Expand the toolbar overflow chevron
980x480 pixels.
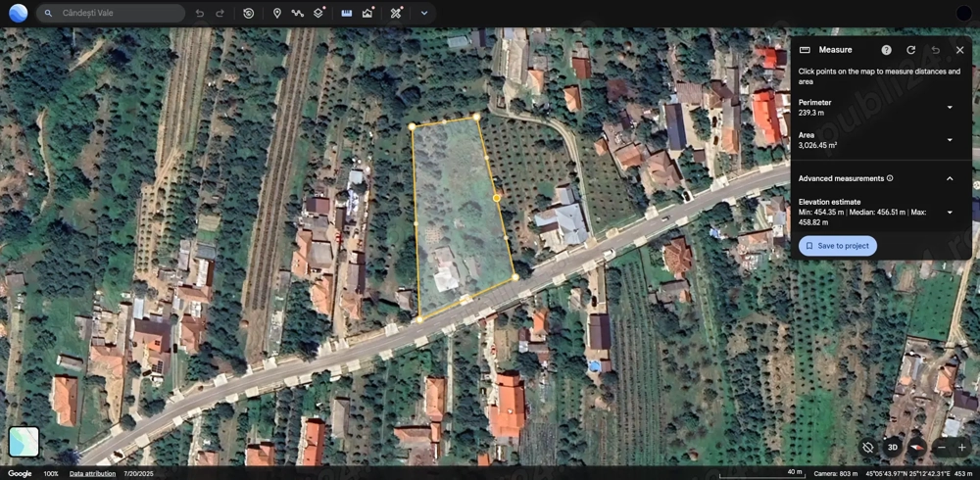423,13
